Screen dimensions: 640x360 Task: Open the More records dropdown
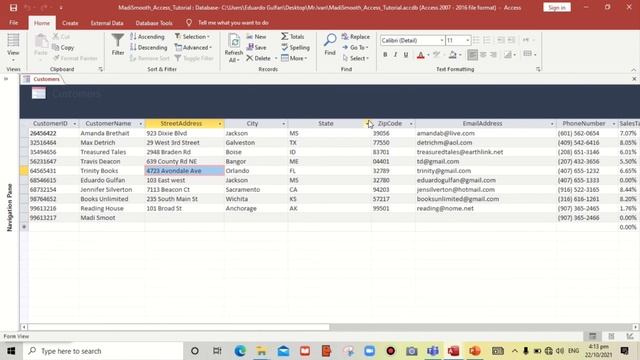tap(294, 58)
